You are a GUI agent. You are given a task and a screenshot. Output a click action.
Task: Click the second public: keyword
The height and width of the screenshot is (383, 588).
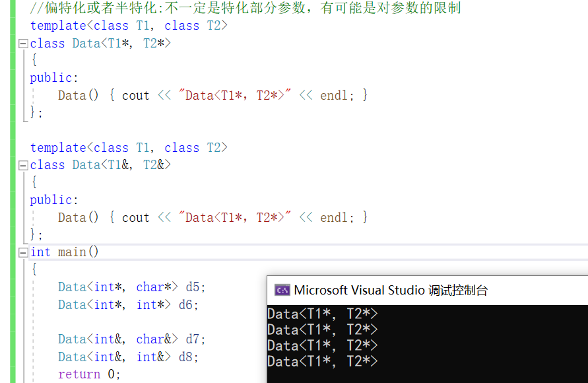coord(54,199)
